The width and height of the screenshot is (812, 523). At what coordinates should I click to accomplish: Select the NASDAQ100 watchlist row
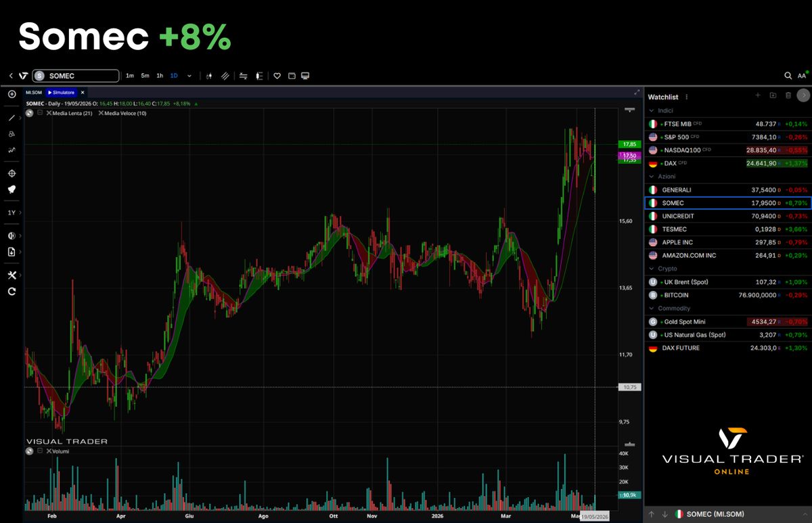[x=728, y=150]
